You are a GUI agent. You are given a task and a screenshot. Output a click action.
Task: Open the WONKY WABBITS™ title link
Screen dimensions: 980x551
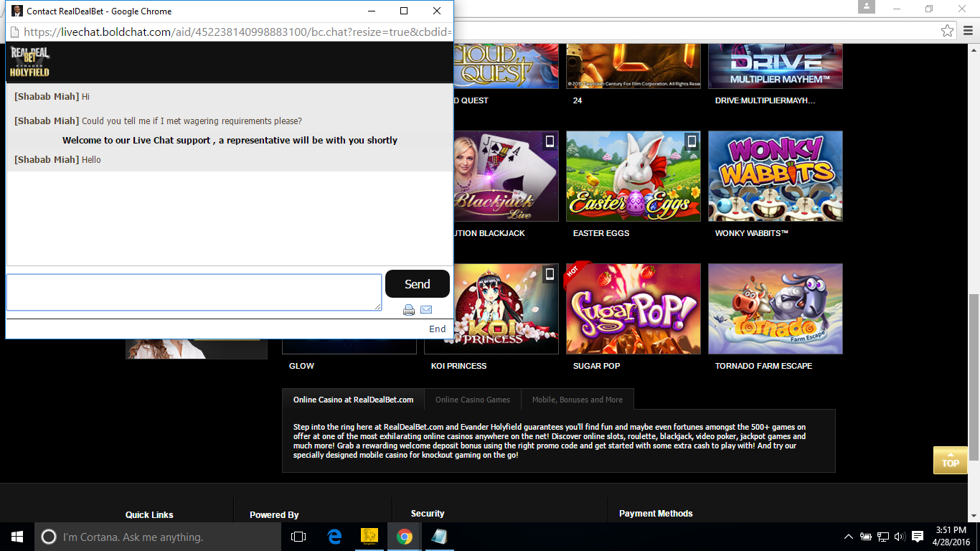[x=752, y=233]
